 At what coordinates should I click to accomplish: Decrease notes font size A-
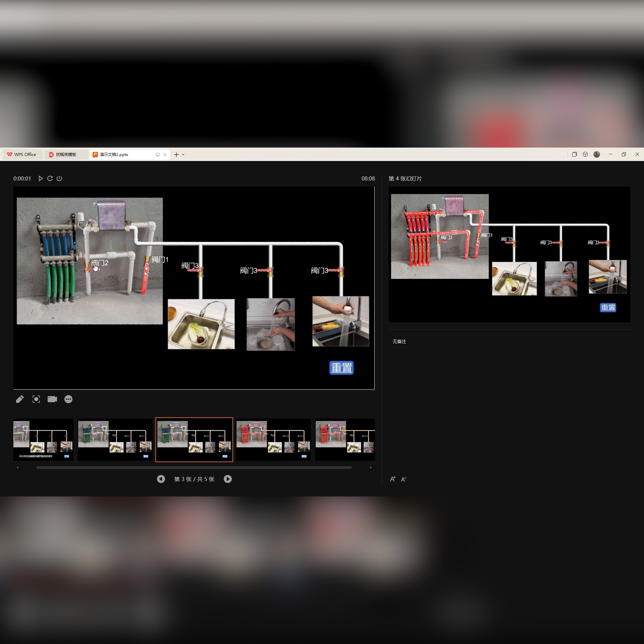click(x=404, y=480)
